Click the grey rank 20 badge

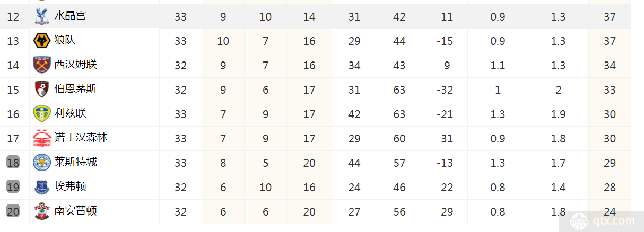13,211
